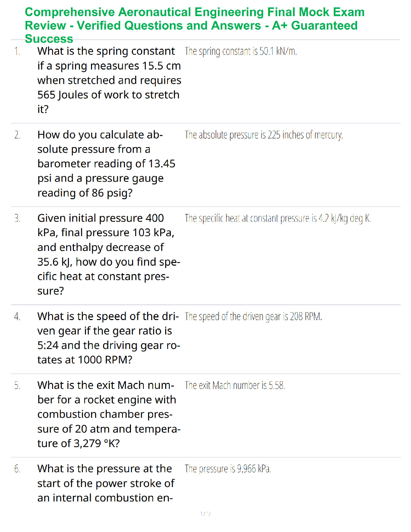Click the number 5 list marker
Viewport: 411px width, 532px height.
[17, 386]
